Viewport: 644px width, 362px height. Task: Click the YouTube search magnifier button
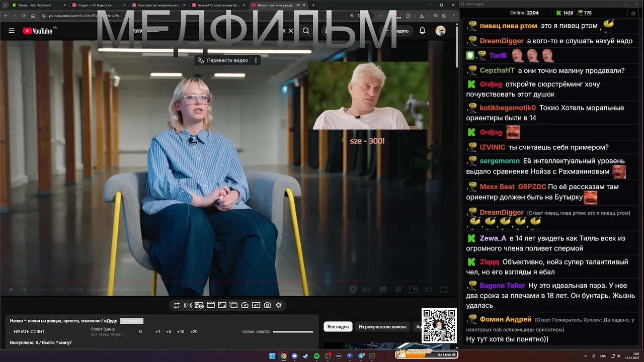click(x=306, y=31)
